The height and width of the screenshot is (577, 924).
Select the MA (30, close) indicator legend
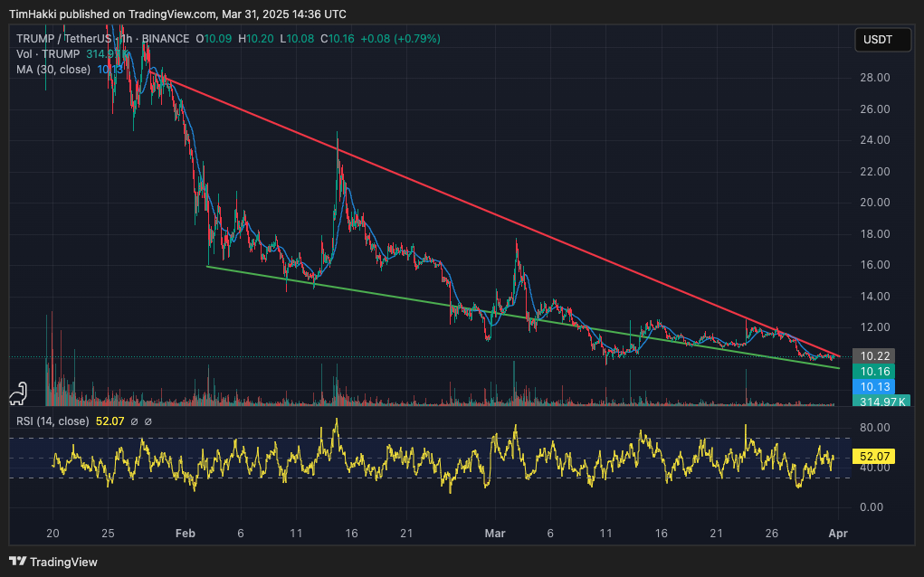[x=53, y=70]
